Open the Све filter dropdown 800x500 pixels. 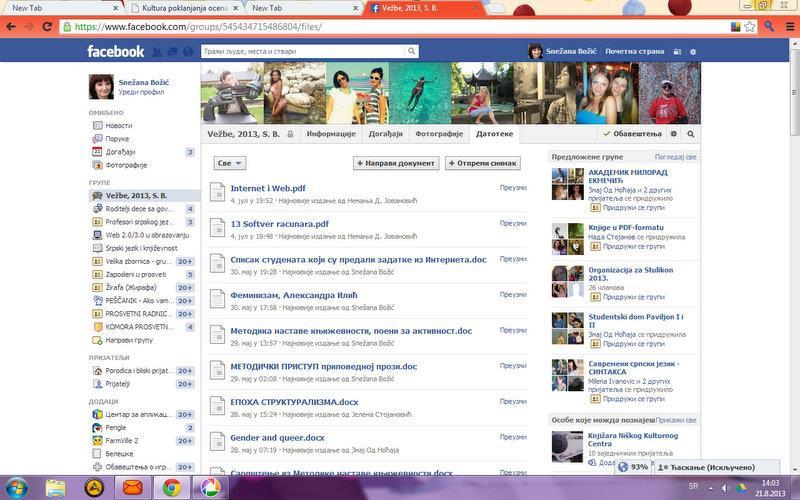pos(230,163)
